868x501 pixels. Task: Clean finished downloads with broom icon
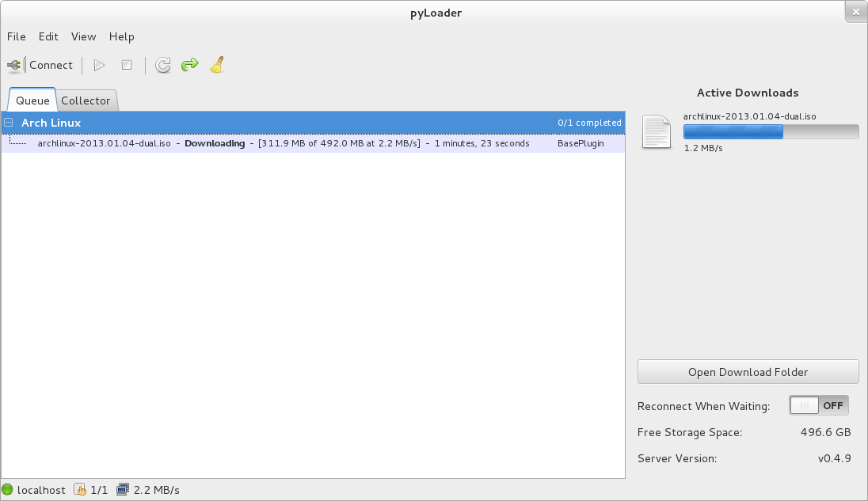[216, 65]
